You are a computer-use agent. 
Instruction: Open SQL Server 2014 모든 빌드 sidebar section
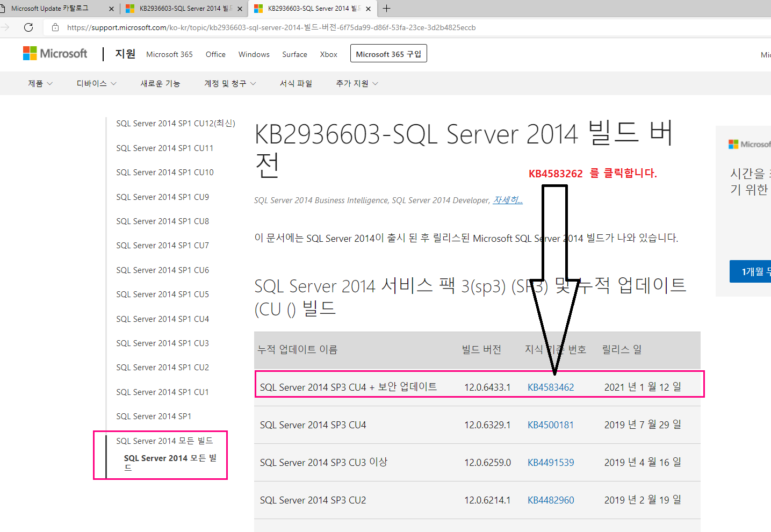coord(164,441)
